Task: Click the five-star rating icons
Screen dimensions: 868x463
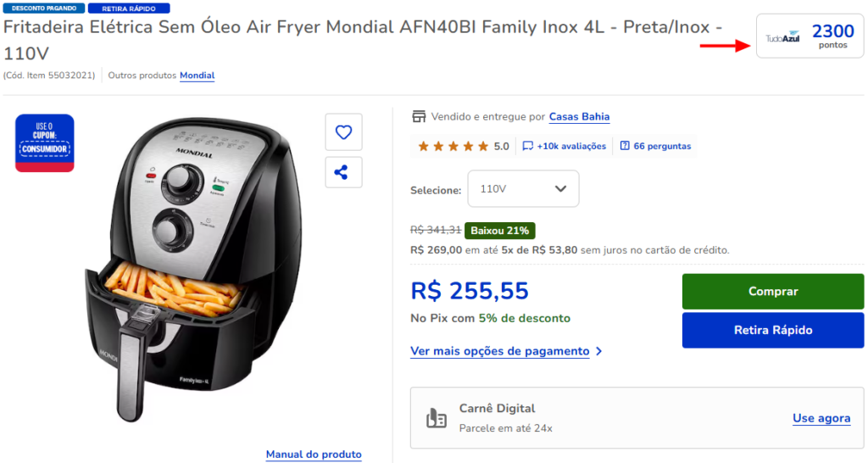Action: click(x=453, y=146)
